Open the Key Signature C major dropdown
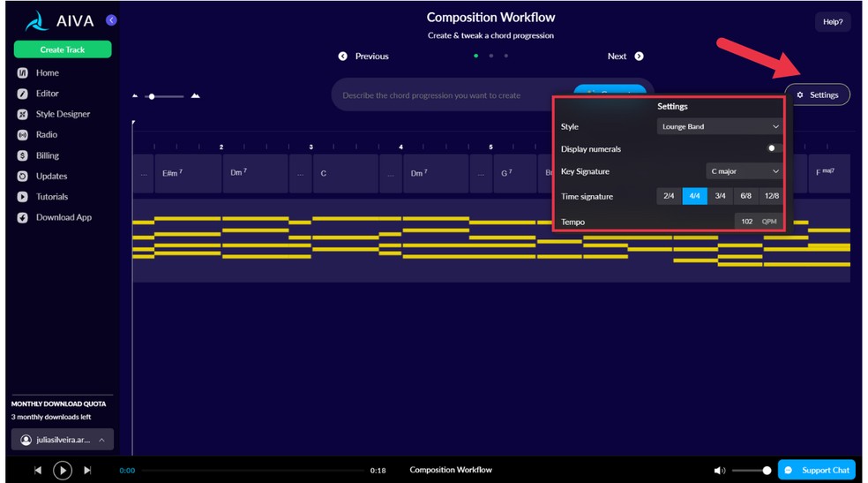Screen dimensions: 868x483 [x=745, y=171]
